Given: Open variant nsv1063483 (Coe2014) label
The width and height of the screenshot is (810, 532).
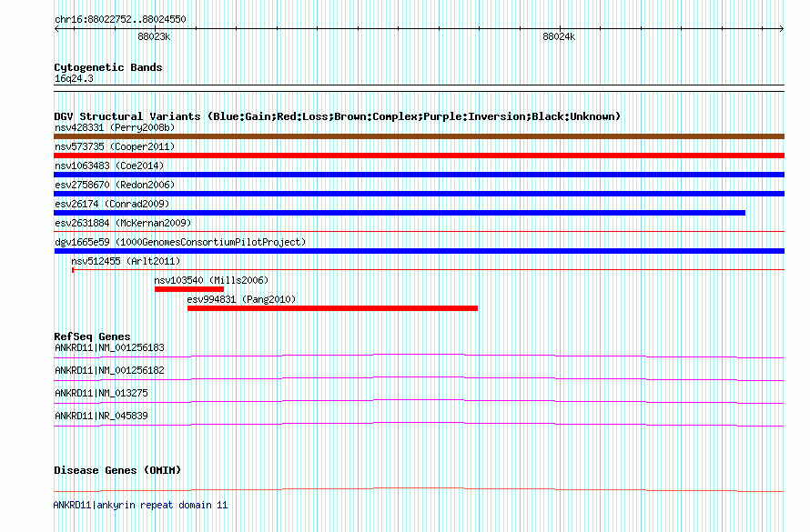Looking at the screenshot, I should [109, 166].
